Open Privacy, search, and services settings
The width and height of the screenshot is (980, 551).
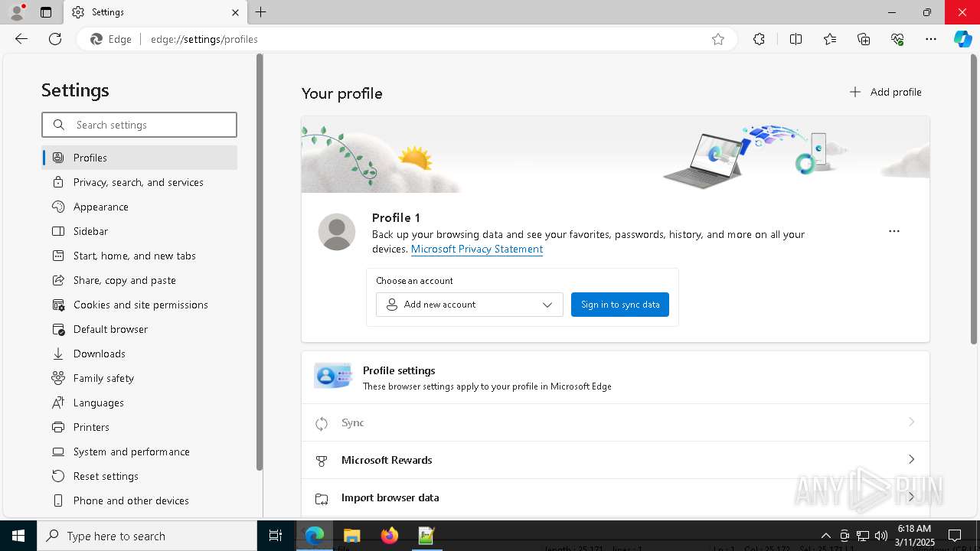(x=139, y=182)
